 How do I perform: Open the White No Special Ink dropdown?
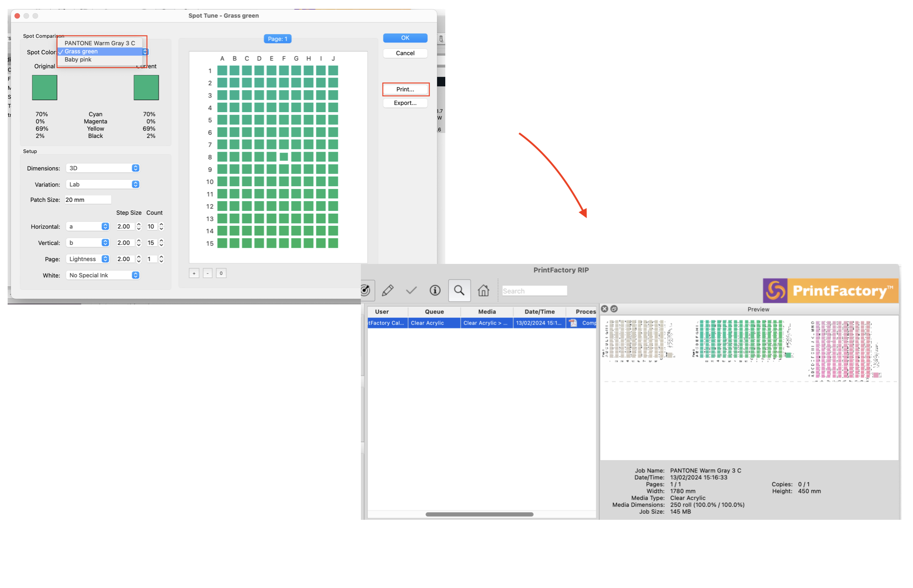point(103,275)
